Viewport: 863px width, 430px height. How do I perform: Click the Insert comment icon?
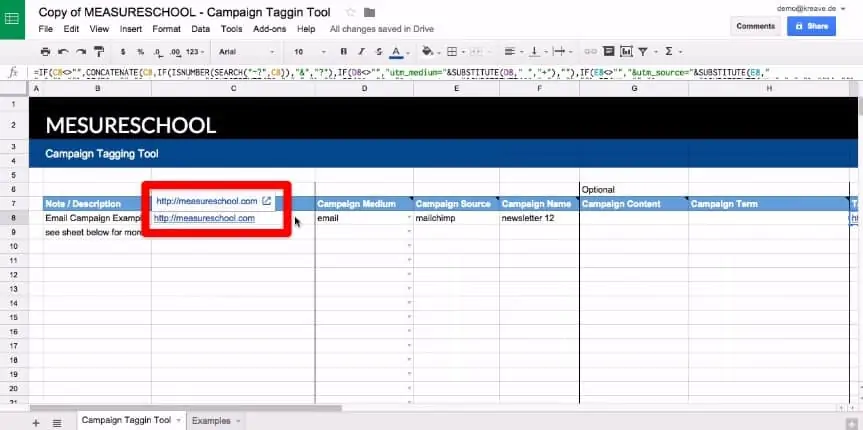pos(608,52)
